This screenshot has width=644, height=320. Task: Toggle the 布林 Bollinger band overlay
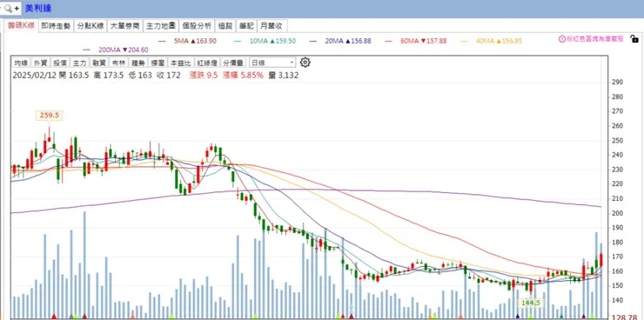point(118,63)
